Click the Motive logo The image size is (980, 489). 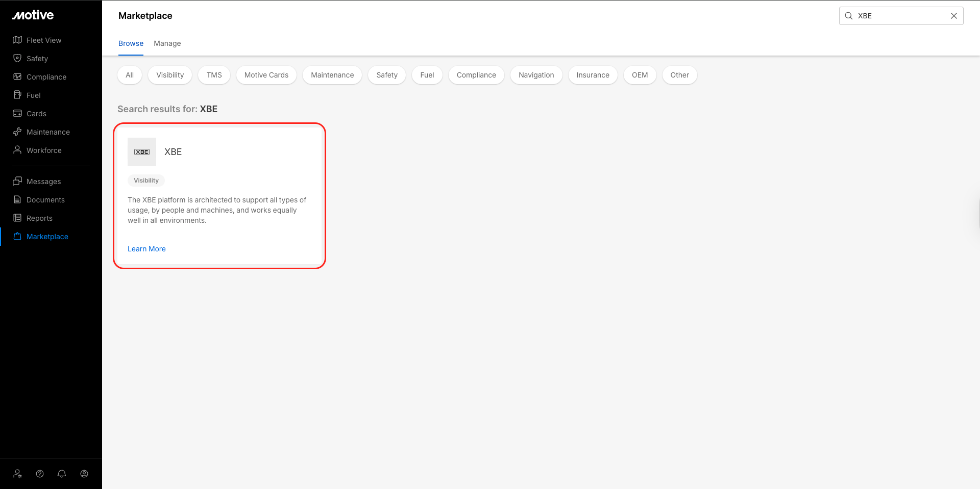click(x=33, y=15)
